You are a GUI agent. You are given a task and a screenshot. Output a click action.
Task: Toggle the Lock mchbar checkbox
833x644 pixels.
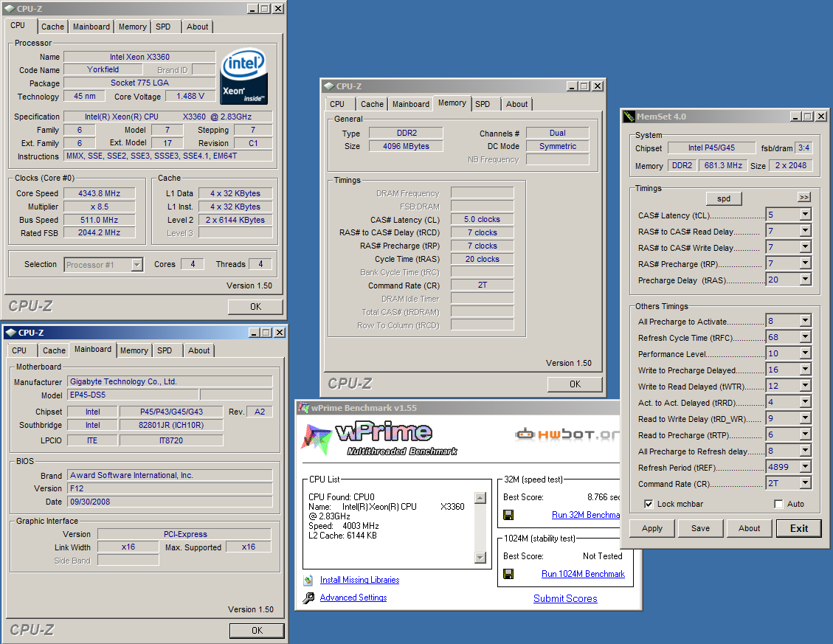click(x=649, y=504)
